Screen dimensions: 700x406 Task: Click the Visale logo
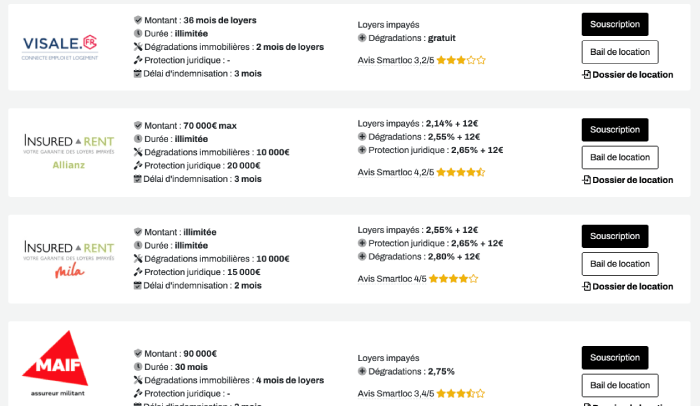(60, 47)
